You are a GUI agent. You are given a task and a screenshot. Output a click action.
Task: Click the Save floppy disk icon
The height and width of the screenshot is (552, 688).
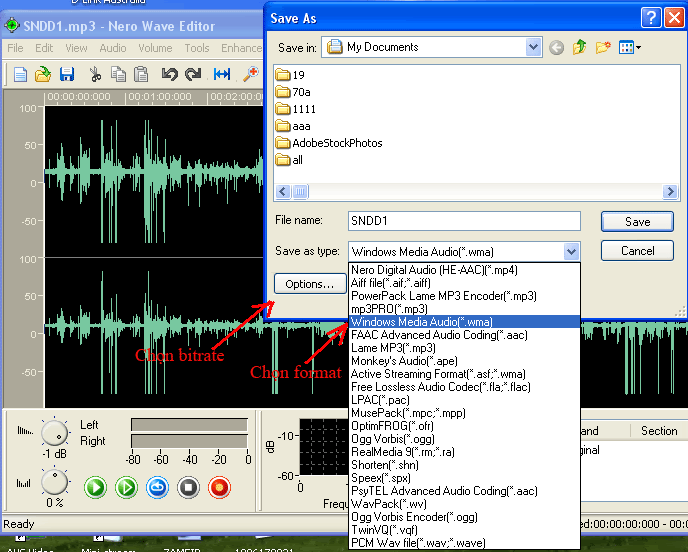pos(67,74)
